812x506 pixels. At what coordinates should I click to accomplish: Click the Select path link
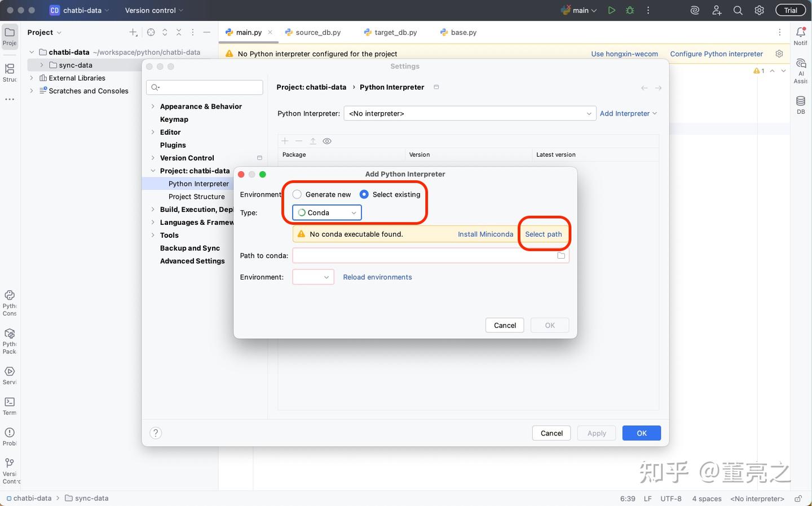544,234
